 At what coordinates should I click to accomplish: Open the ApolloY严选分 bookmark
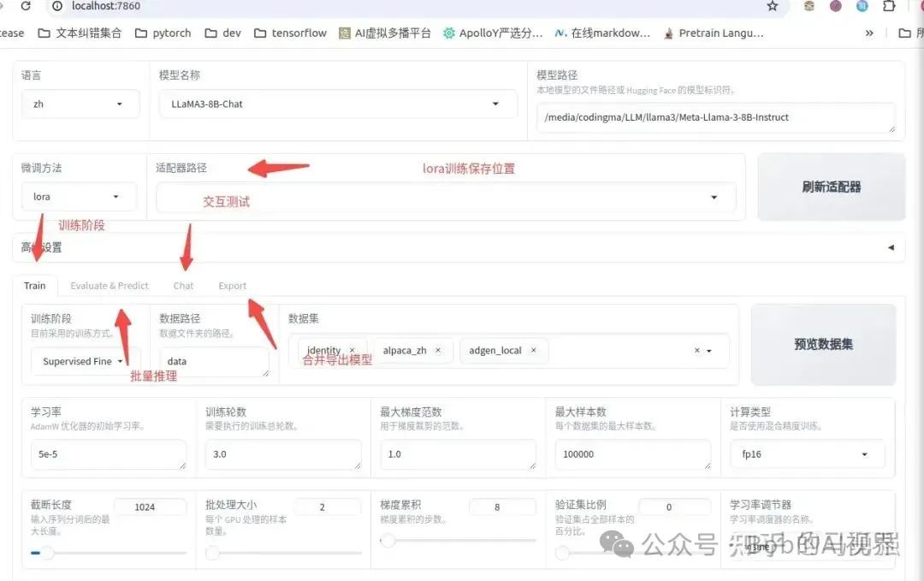pyautogui.click(x=493, y=33)
